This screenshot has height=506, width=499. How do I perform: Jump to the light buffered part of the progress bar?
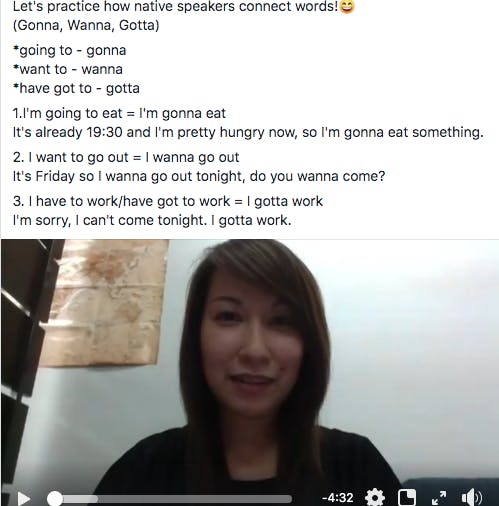(x=80, y=499)
